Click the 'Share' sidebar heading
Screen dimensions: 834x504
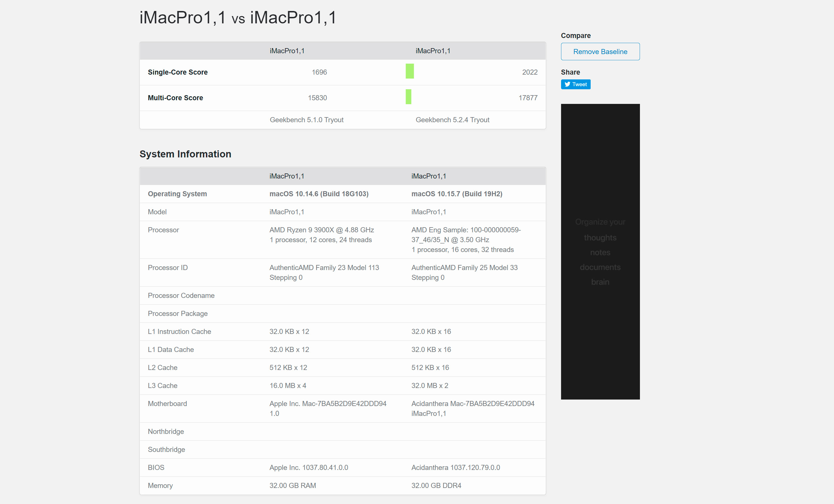pos(570,72)
